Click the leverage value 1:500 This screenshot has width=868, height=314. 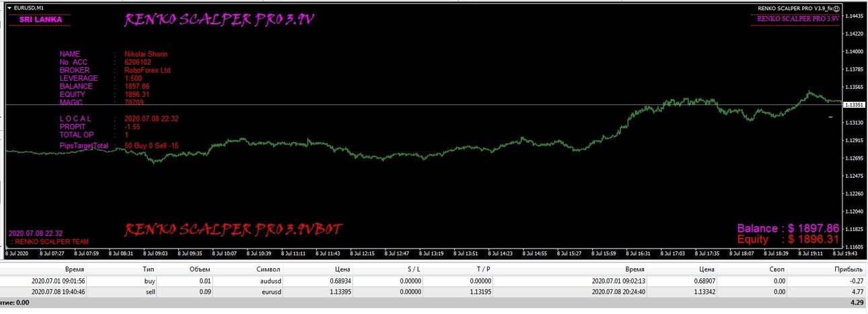pos(133,78)
